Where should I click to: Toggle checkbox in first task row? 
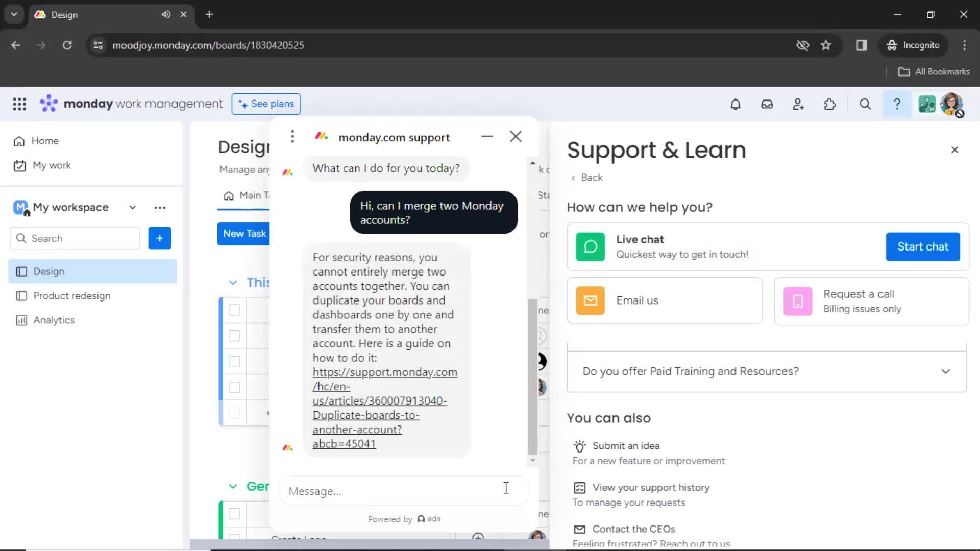click(234, 310)
